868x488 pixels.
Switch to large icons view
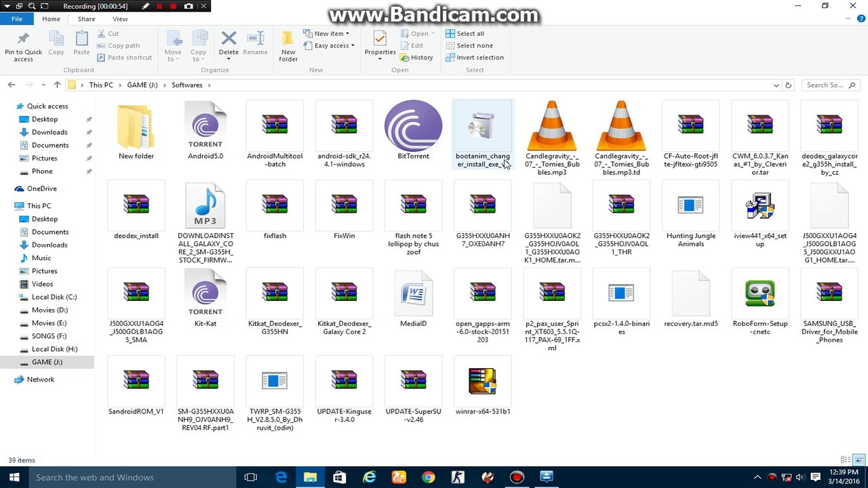coord(859,460)
